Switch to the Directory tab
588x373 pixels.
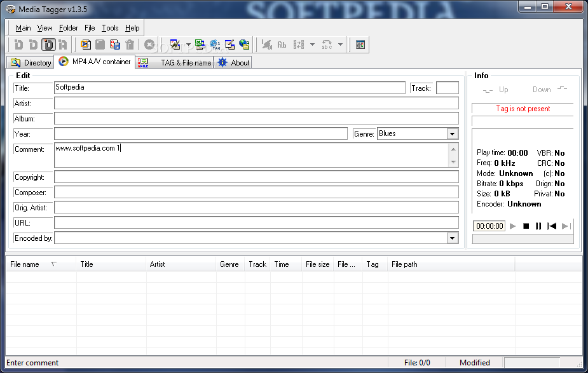pos(31,63)
